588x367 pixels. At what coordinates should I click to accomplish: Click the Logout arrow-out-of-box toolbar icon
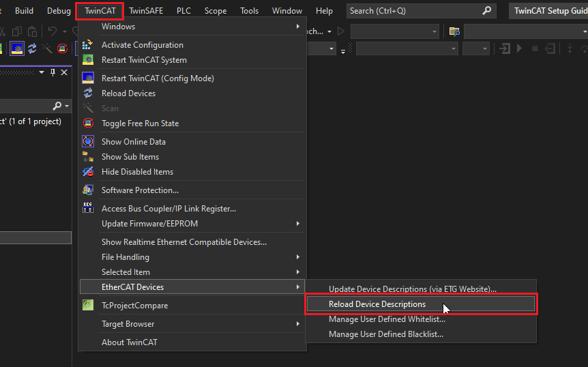click(550, 48)
